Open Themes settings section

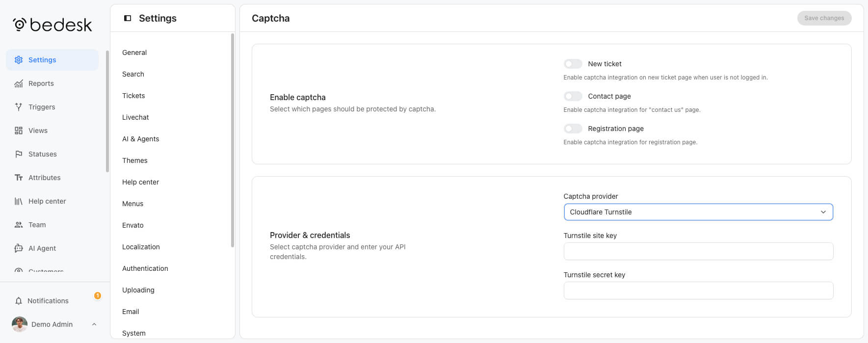click(135, 160)
